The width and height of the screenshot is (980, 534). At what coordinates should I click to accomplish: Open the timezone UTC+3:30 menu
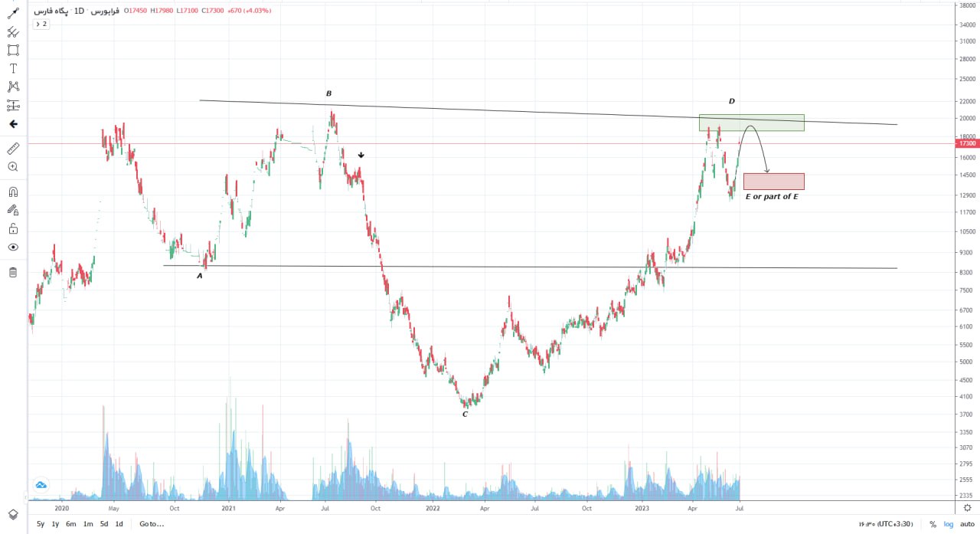pyautogui.click(x=885, y=524)
